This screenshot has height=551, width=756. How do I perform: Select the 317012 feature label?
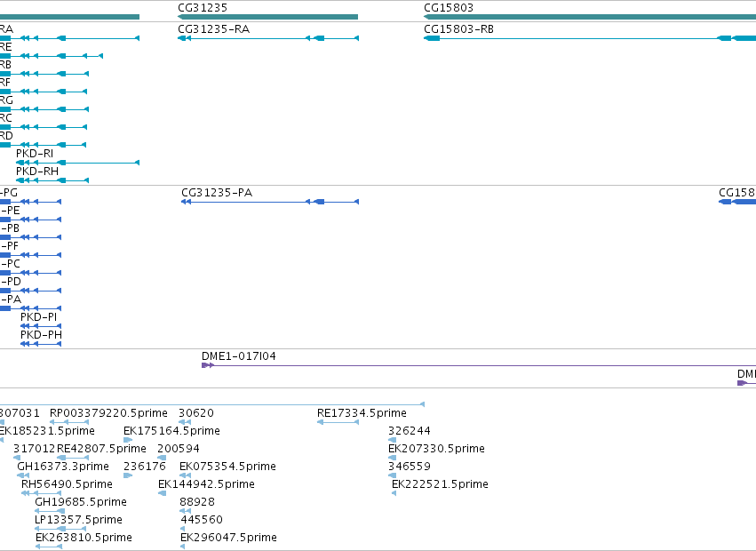pos(35,449)
